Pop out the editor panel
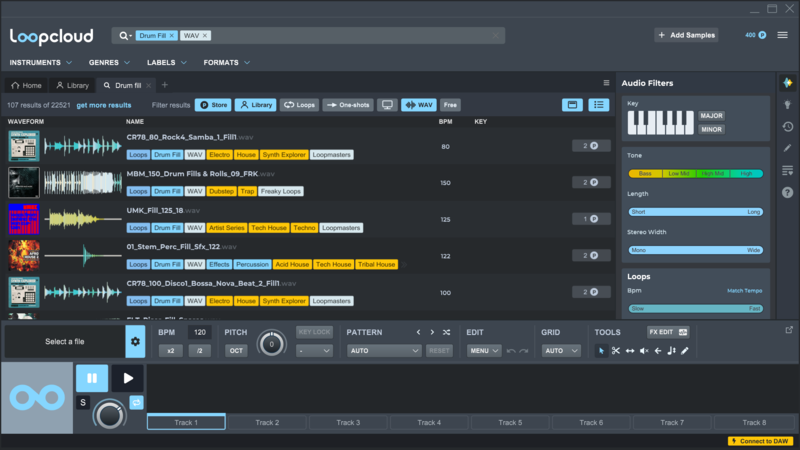Viewport: 800px width, 450px height. click(x=789, y=330)
